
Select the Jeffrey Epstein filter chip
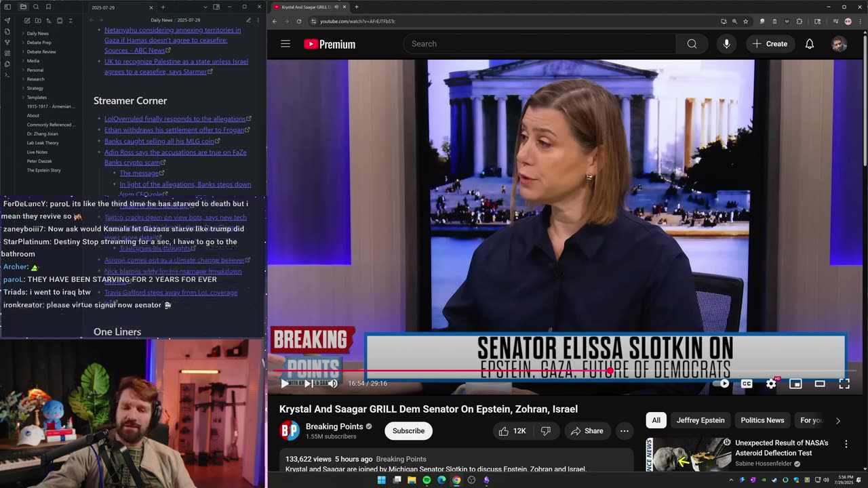pos(701,420)
